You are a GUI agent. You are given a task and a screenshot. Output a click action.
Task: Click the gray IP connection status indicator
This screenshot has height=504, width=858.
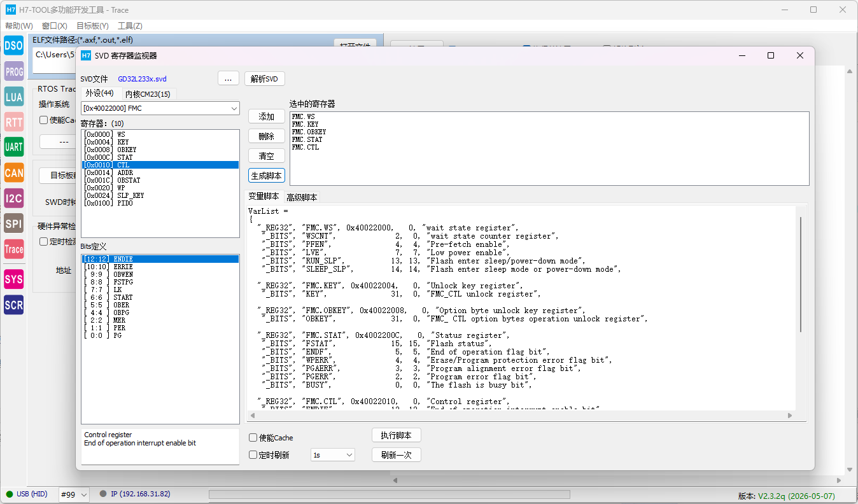[x=103, y=494]
